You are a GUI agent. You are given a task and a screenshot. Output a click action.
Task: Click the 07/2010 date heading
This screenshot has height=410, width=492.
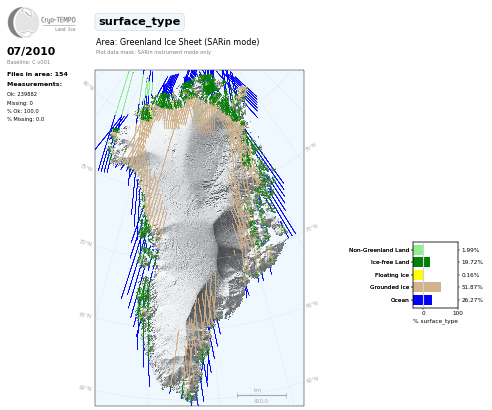point(31,51)
